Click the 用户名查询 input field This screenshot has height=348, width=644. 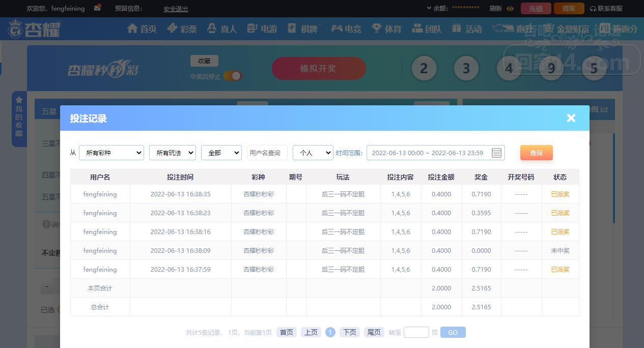pyautogui.click(x=267, y=153)
